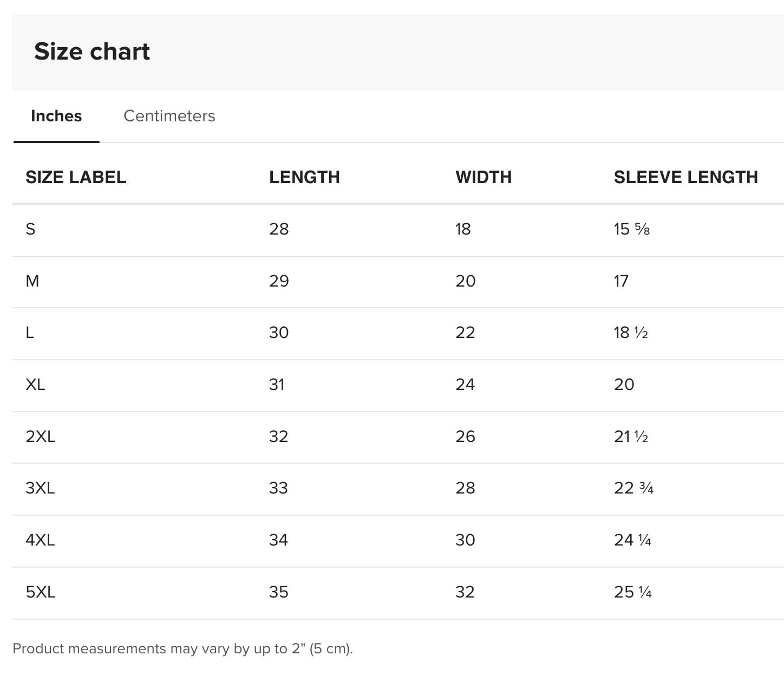
Task: Click the 15 ⅝ sleeve length value
Action: tap(631, 229)
